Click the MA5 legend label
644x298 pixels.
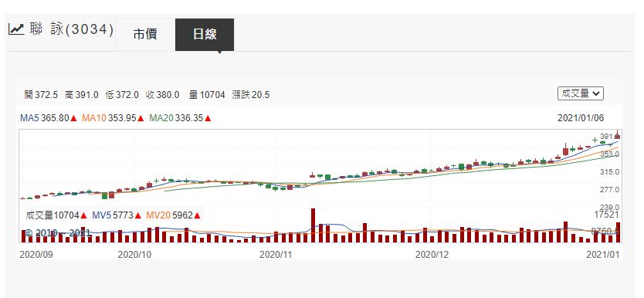click(29, 118)
